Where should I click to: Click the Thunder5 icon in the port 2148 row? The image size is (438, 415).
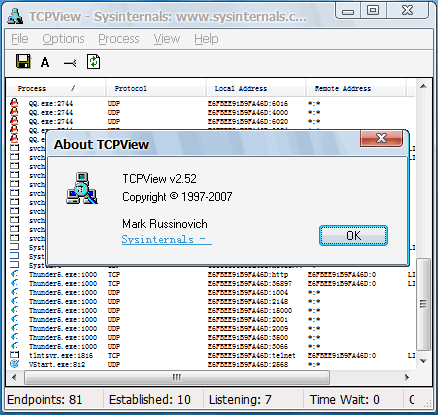tap(15, 301)
